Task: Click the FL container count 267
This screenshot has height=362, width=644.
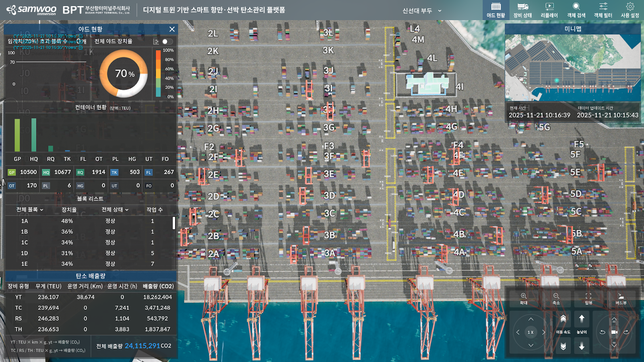Action: point(169,172)
